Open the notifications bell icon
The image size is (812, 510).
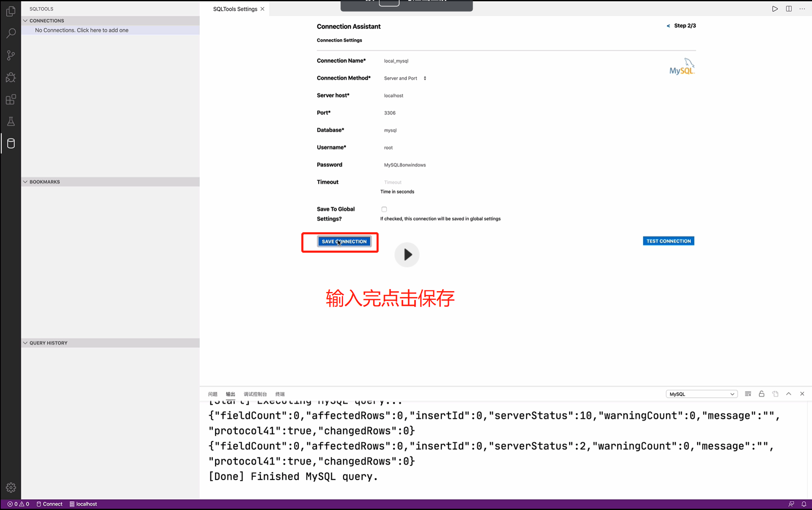pyautogui.click(x=804, y=504)
